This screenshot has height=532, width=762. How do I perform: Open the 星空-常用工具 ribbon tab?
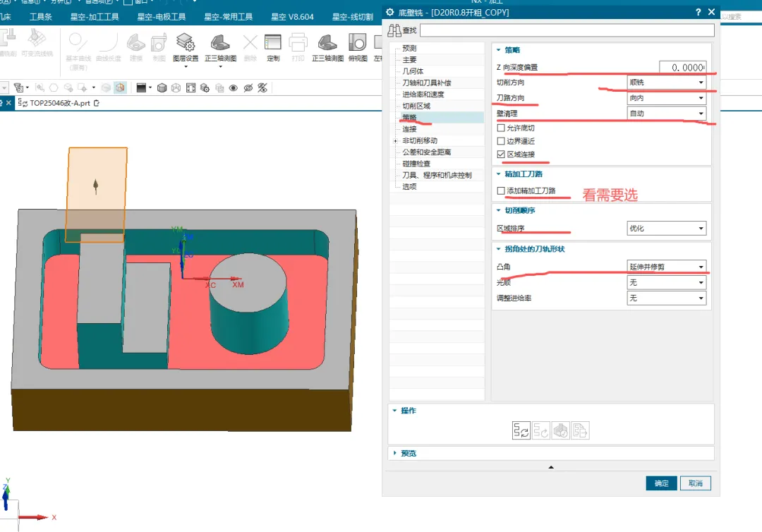click(229, 17)
